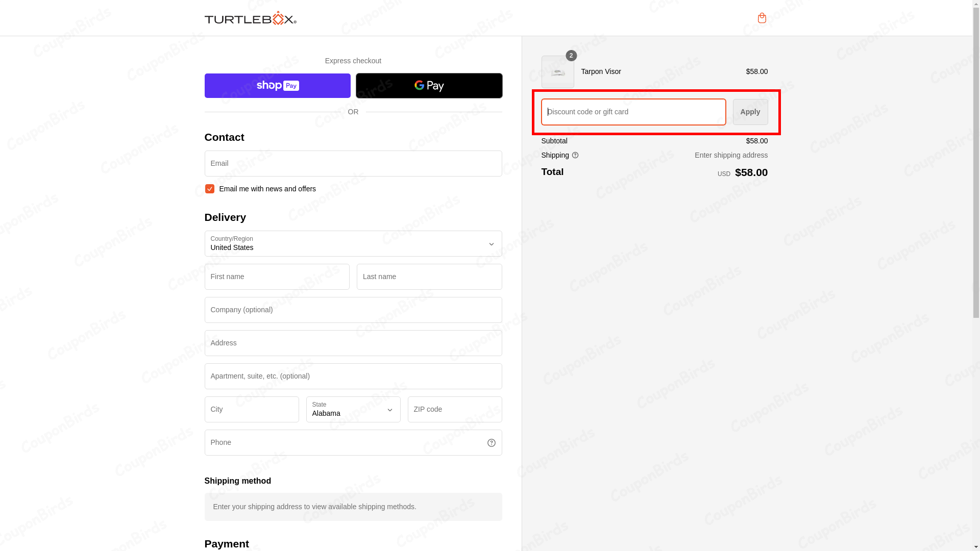
Task: Expand the State dropdown showing Alabama
Action: (353, 410)
